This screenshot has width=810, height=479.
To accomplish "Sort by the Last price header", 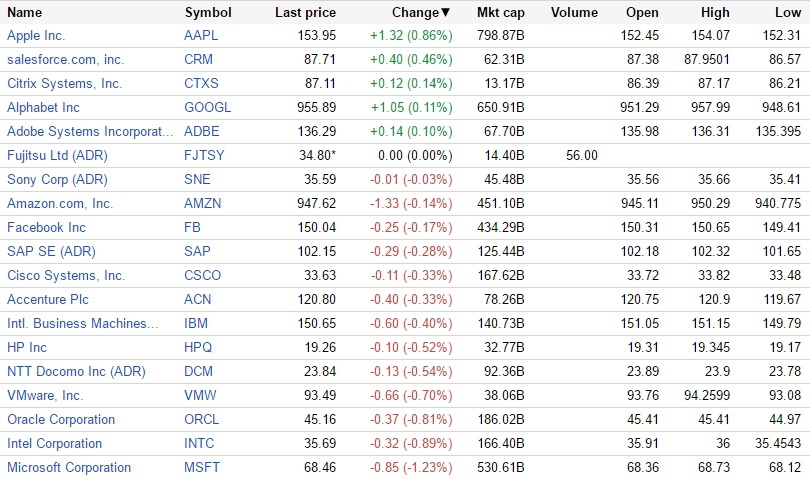I will [x=305, y=13].
